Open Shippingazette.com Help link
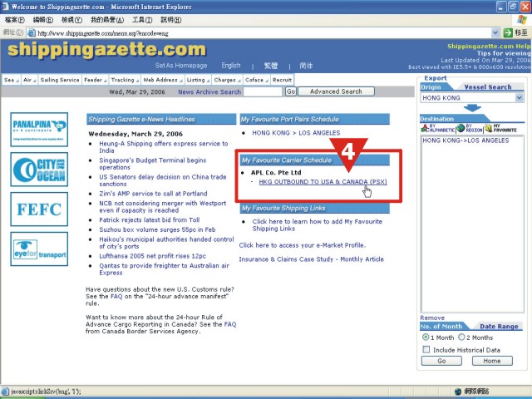Image resolution: width=532 pixels, height=399 pixels. 489,47
